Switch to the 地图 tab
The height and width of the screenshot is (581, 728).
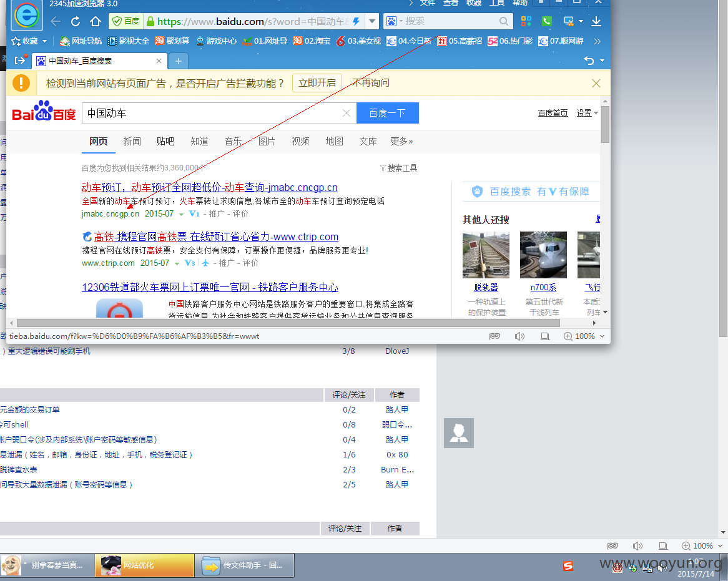pyautogui.click(x=334, y=141)
